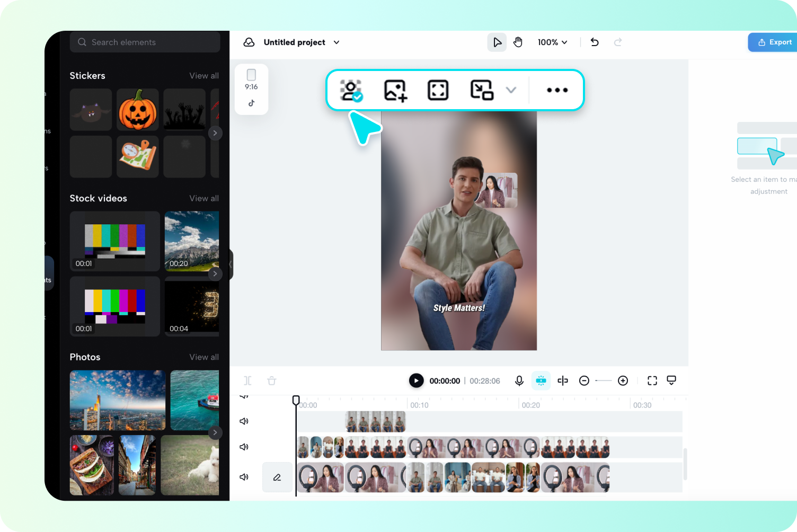Screen dimensions: 797x532
Task: View all Stock videos
Action: pos(204,198)
